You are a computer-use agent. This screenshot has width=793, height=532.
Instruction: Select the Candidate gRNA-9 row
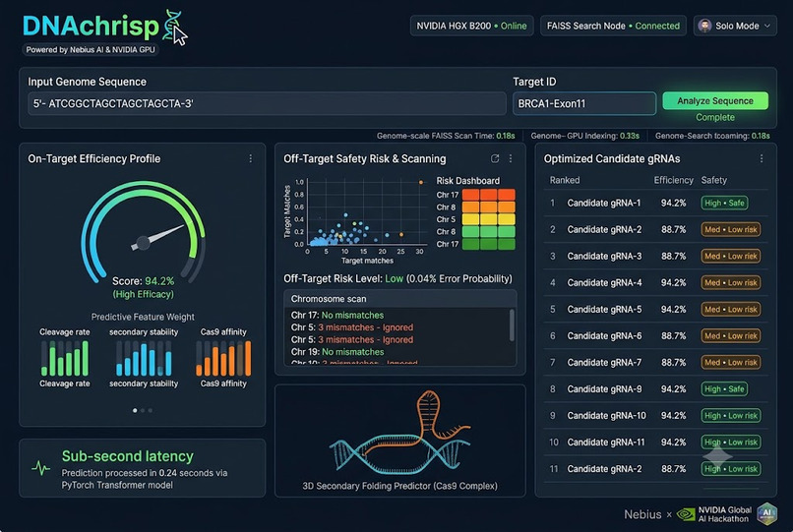pyautogui.click(x=656, y=388)
